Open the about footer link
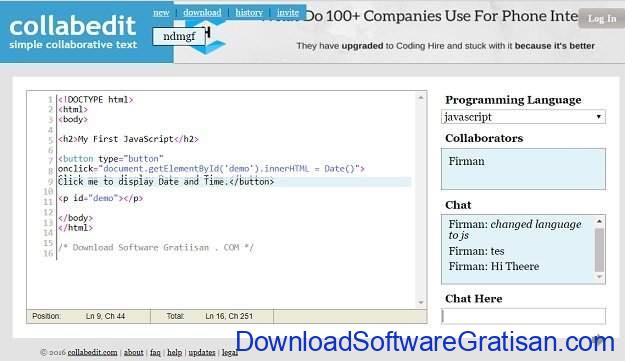 [134, 352]
